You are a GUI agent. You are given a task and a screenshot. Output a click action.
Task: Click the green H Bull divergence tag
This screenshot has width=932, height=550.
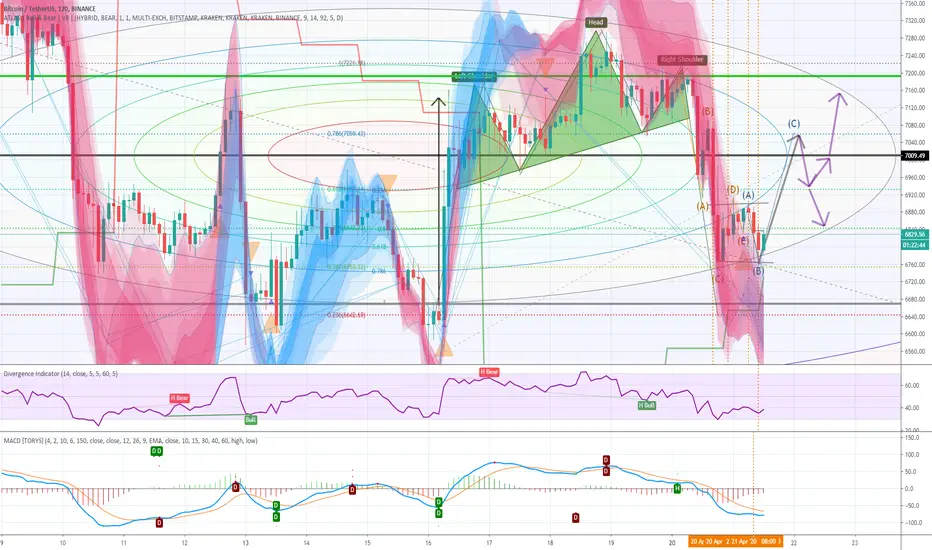[x=647, y=406]
